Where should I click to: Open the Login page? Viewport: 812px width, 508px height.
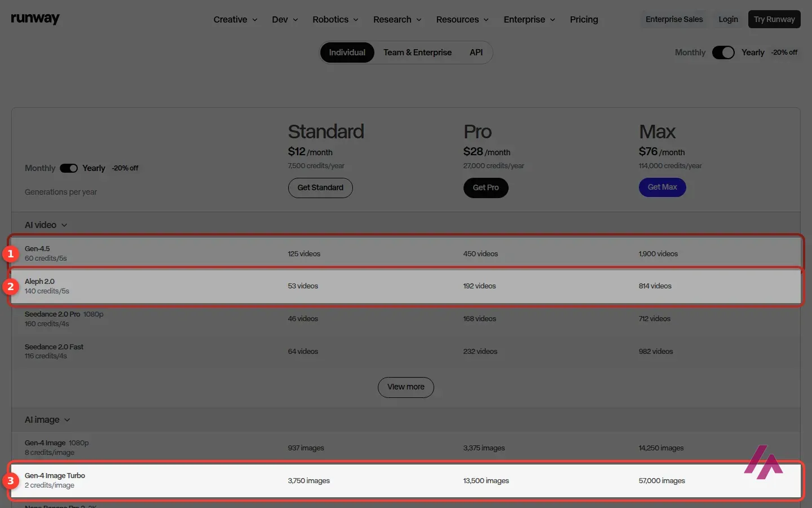pyautogui.click(x=728, y=19)
